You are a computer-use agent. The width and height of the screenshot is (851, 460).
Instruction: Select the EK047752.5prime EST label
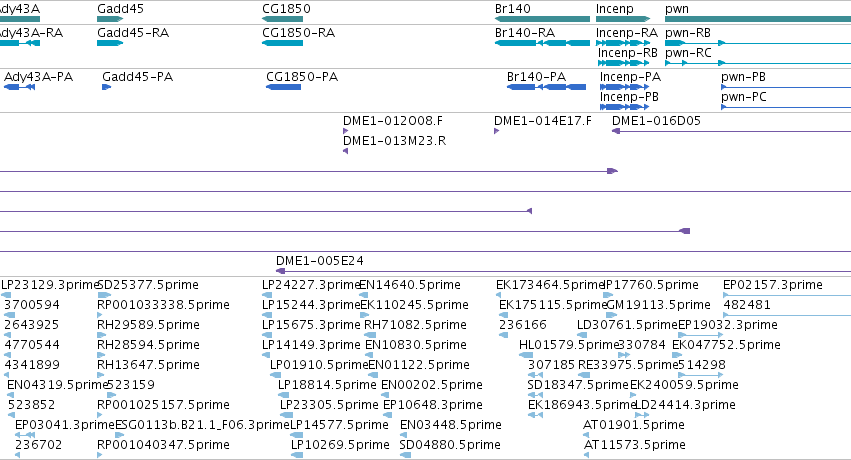(x=726, y=345)
